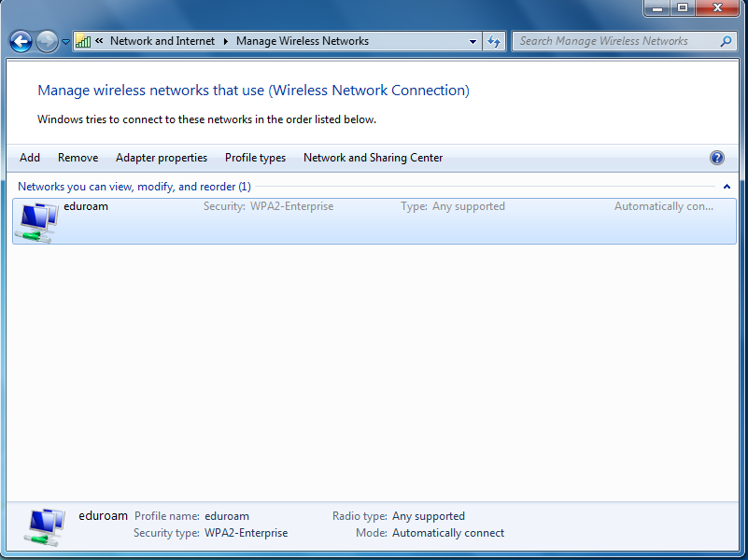Click Security: WPA2-Enterprise in eduroam row
748x560 pixels.
tap(269, 206)
